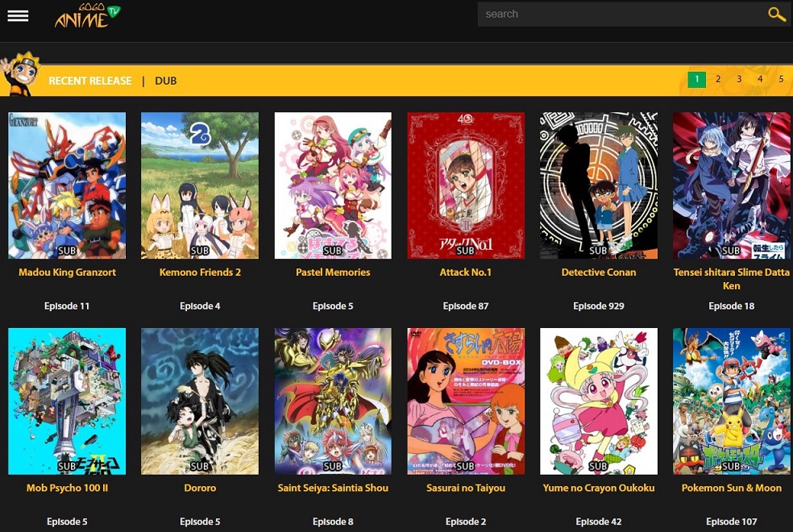This screenshot has width=793, height=532.
Task: Select Episode 4 under Kemono Friends 2
Action: tap(200, 306)
